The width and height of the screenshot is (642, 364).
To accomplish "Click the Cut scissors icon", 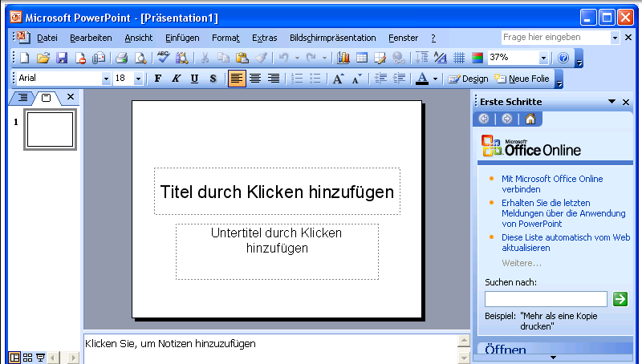I will click(x=205, y=58).
